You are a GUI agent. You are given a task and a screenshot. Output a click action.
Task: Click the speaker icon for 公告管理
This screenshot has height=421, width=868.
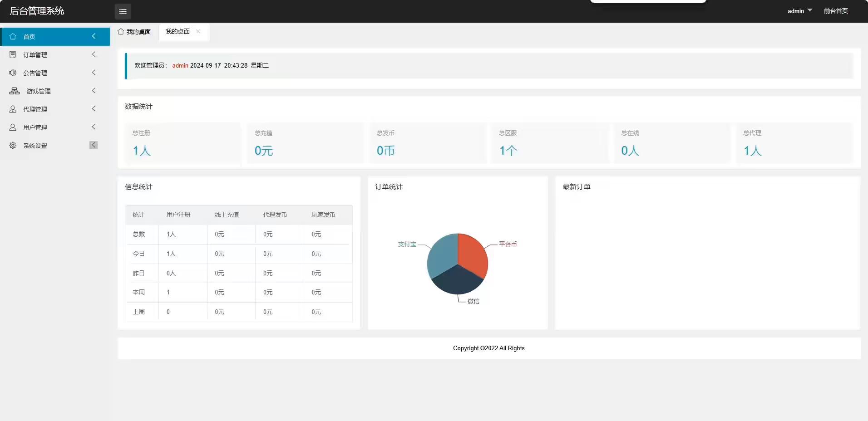[13, 73]
